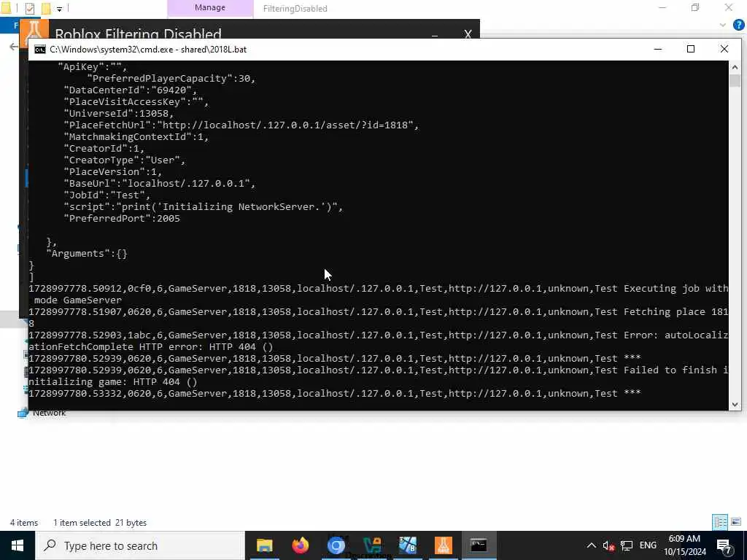Image resolution: width=747 pixels, height=560 pixels.
Task: Click the "PreferredPlayerCapacity":30 line
Action: click(171, 79)
